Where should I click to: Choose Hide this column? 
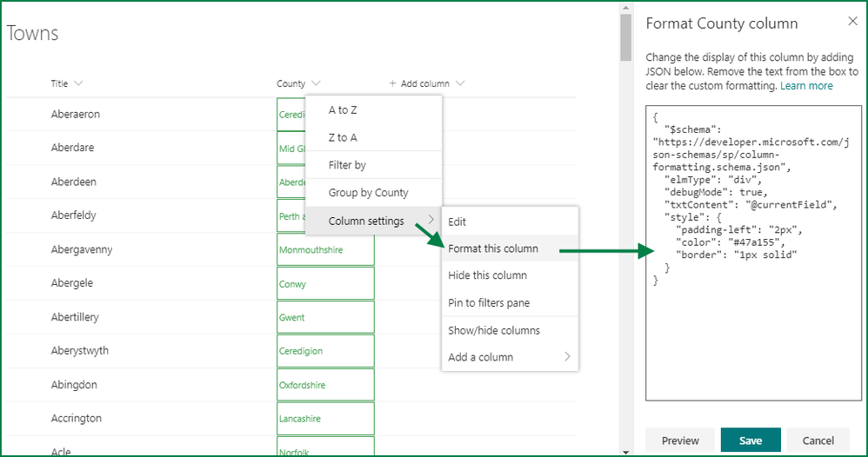[x=487, y=275]
